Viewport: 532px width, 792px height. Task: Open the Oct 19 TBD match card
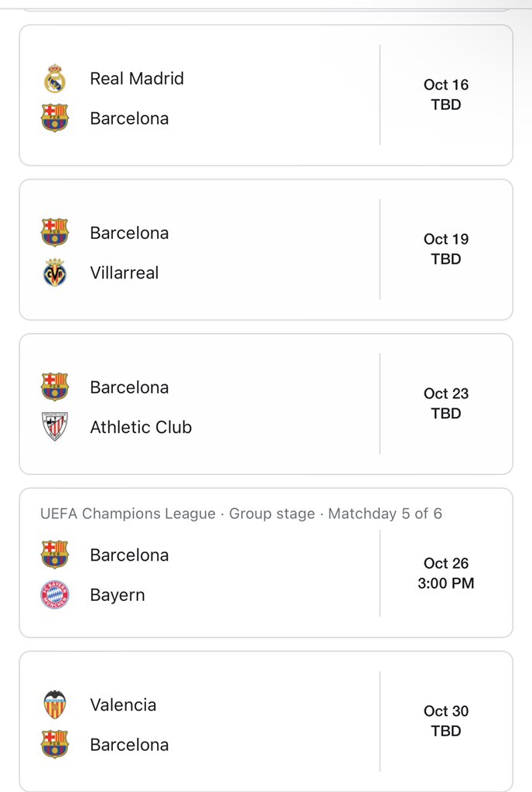[x=266, y=250]
